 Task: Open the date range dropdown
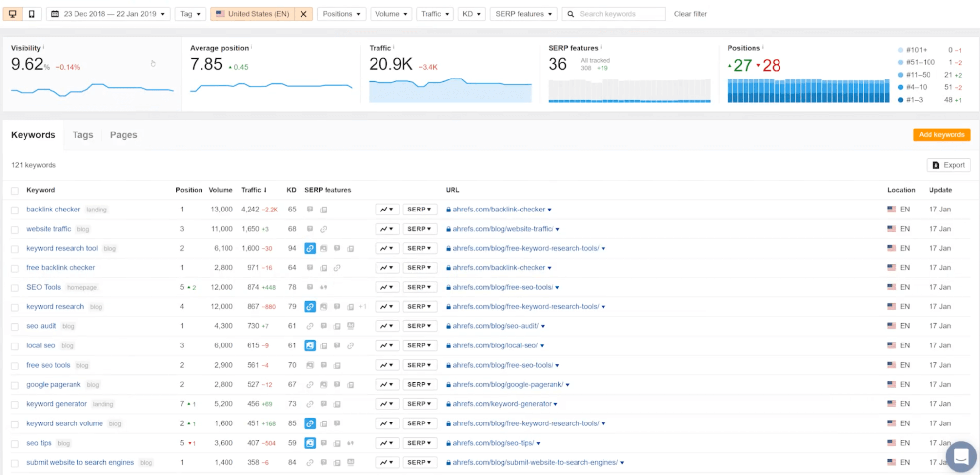tap(108, 14)
